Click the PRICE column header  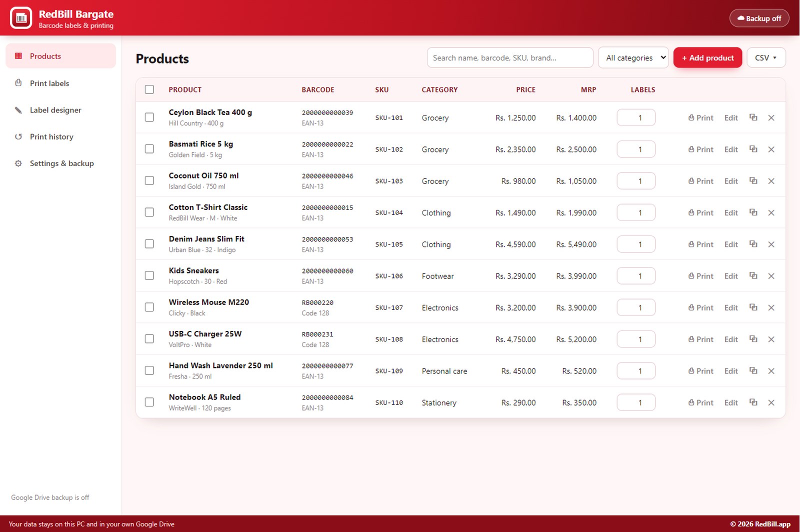coord(525,90)
